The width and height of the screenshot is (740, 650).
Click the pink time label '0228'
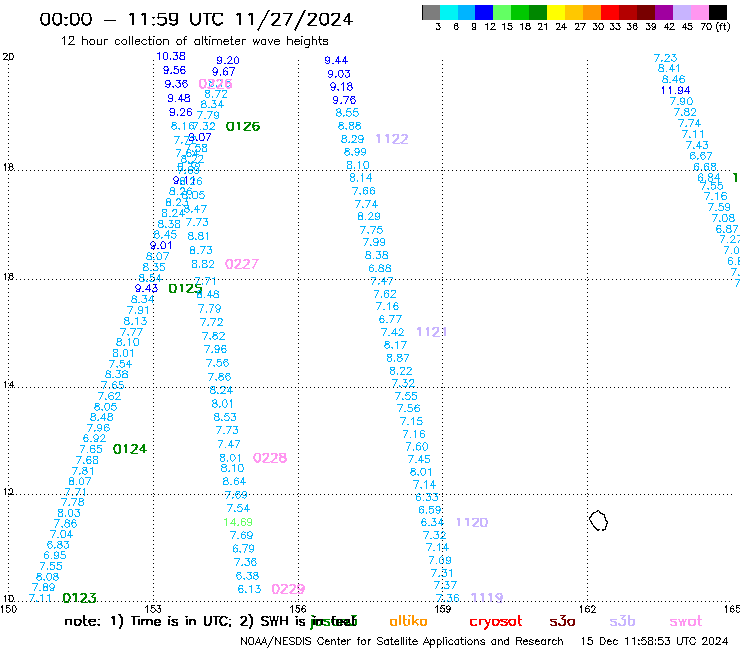click(x=270, y=458)
